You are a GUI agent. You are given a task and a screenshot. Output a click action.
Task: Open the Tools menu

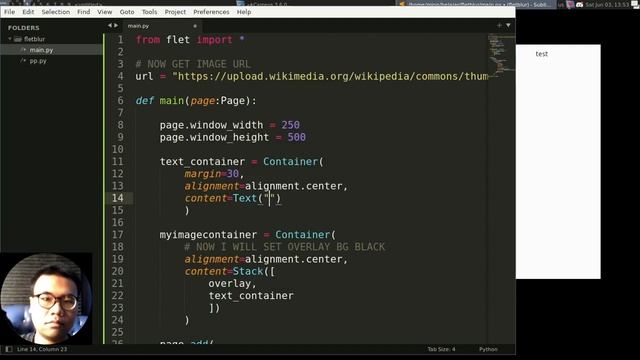(x=149, y=12)
